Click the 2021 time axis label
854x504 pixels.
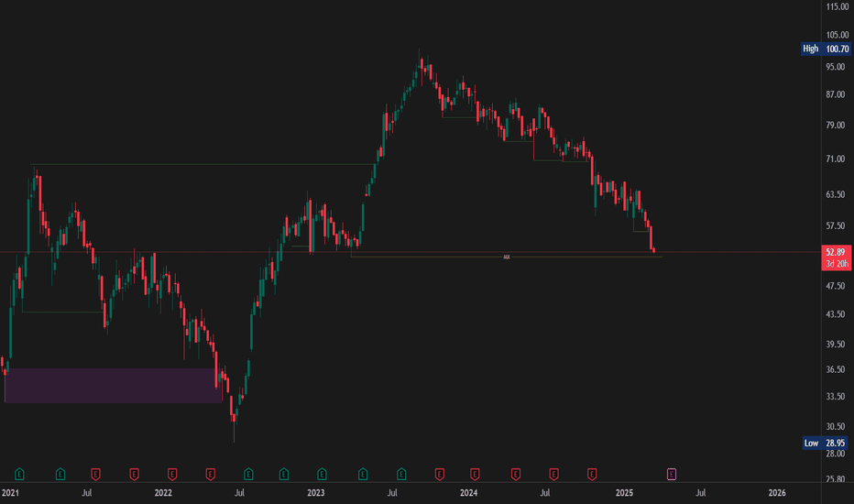point(10,493)
